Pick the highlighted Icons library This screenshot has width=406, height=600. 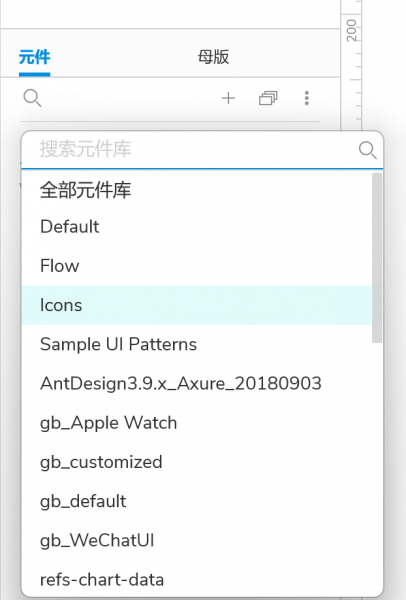tap(196, 305)
